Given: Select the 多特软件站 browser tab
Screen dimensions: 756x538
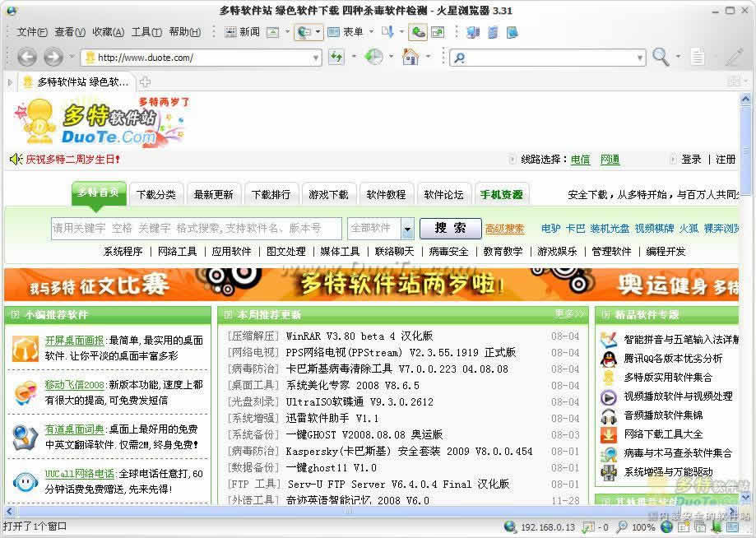Looking at the screenshot, I should click(x=77, y=82).
